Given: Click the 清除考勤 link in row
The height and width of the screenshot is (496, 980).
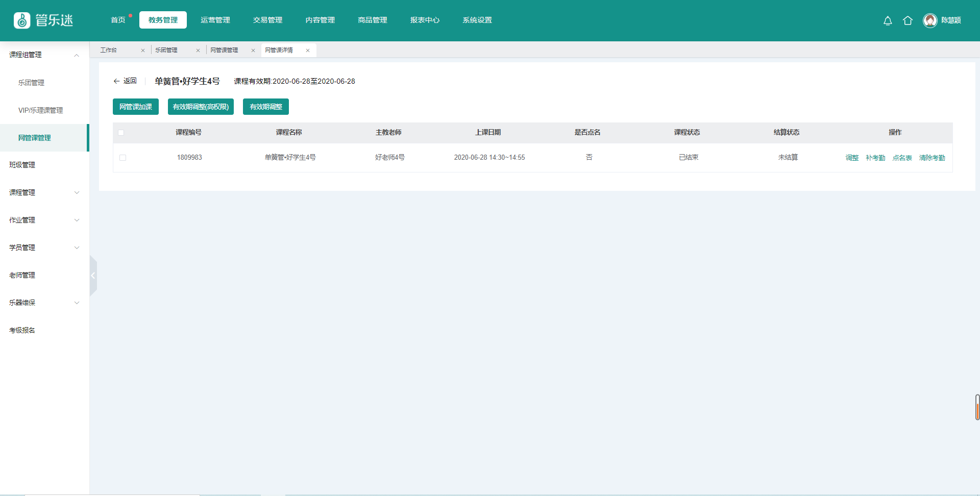Looking at the screenshot, I should point(932,158).
